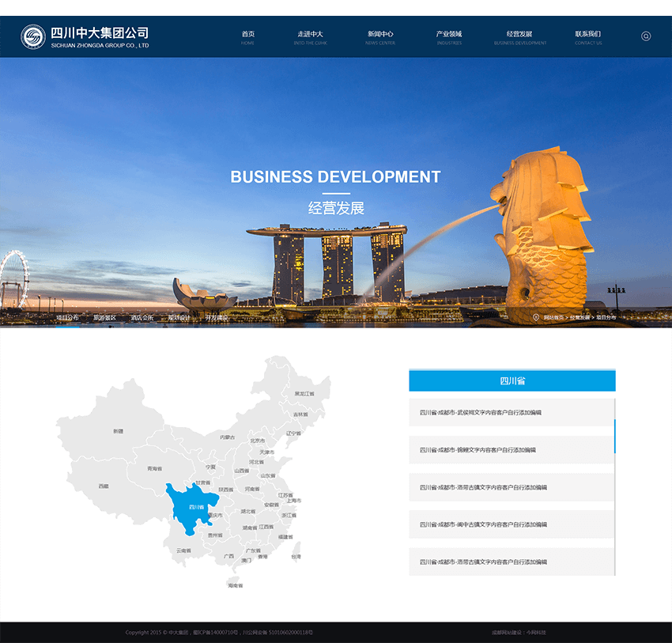Screen dimensions: 672x643
Task: Open the 联系我们 CONTACT US menu
Action: 588,37
